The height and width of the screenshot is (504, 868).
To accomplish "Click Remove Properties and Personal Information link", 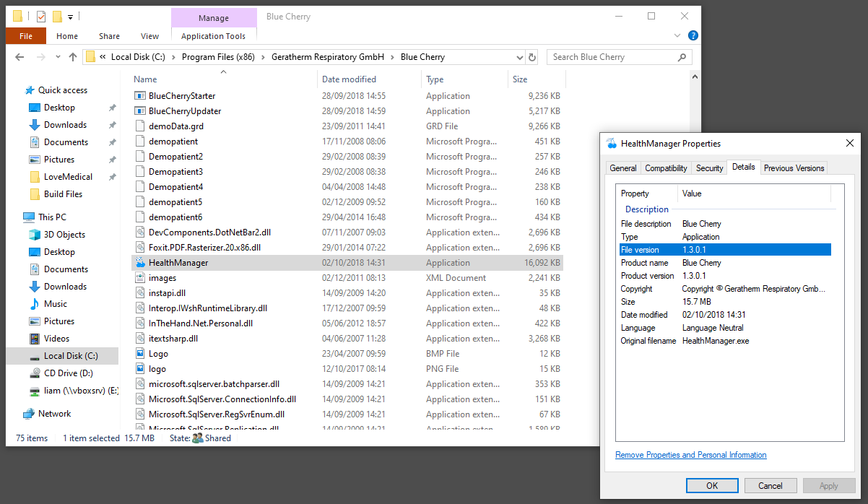I will tap(691, 455).
